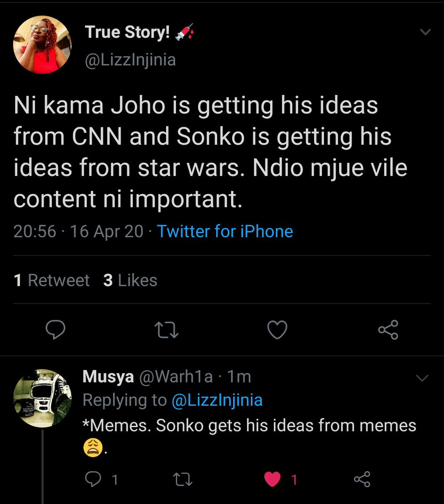Unlike Musya's reply
This screenshot has height=504, width=444.
[273, 480]
